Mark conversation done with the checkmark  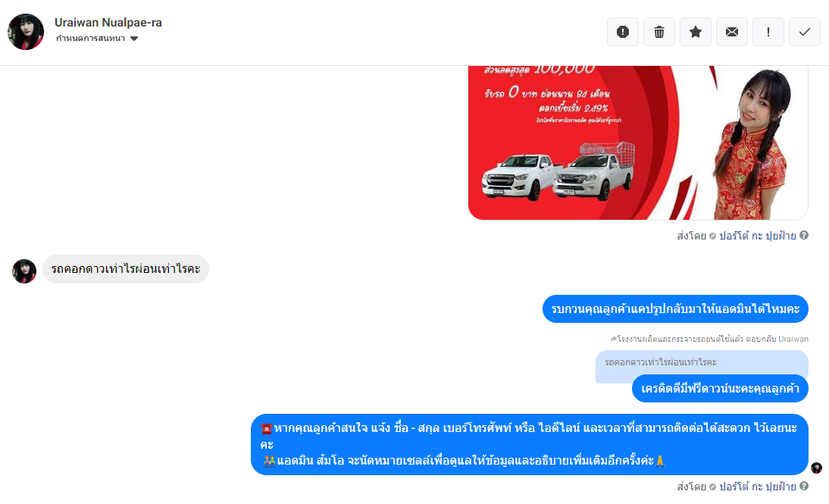pyautogui.click(x=805, y=33)
